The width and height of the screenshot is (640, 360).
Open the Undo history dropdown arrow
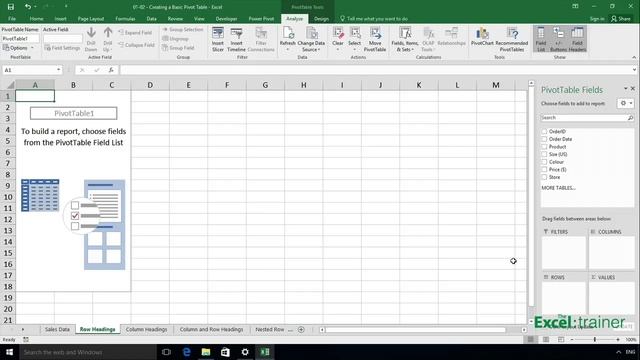click(36, 7)
